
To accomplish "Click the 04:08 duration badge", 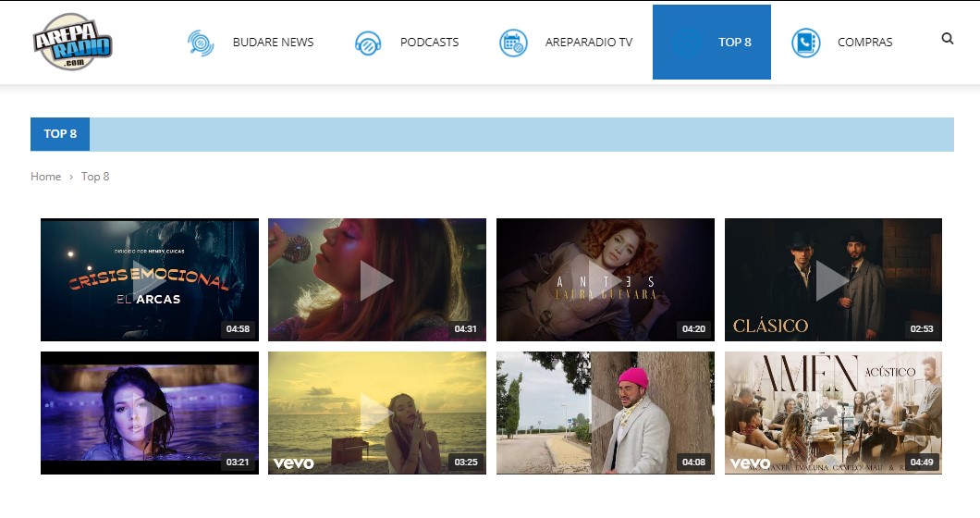I will (693, 462).
